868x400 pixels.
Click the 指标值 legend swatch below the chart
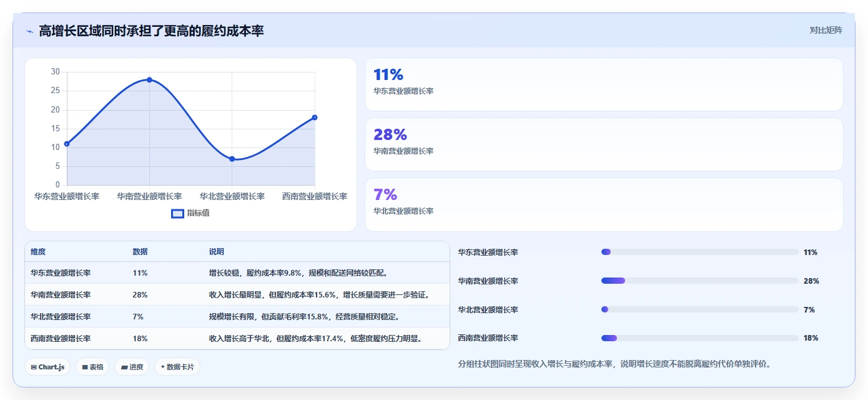[177, 213]
